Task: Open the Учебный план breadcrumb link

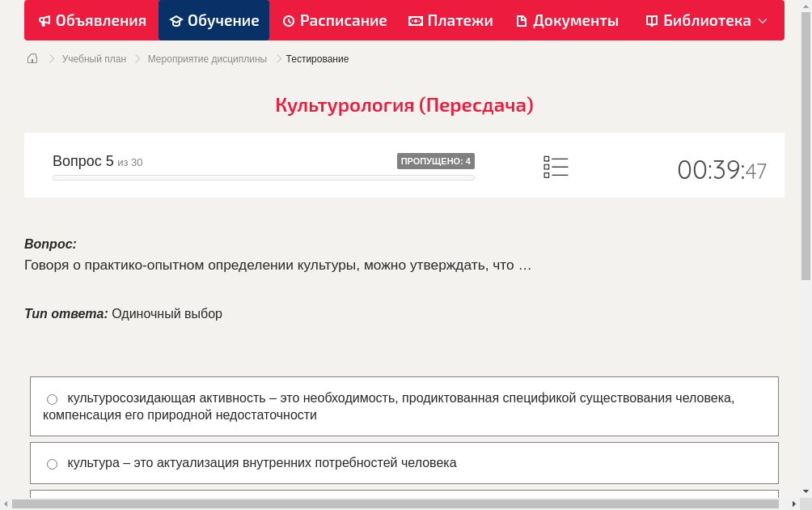Action: 94,58
